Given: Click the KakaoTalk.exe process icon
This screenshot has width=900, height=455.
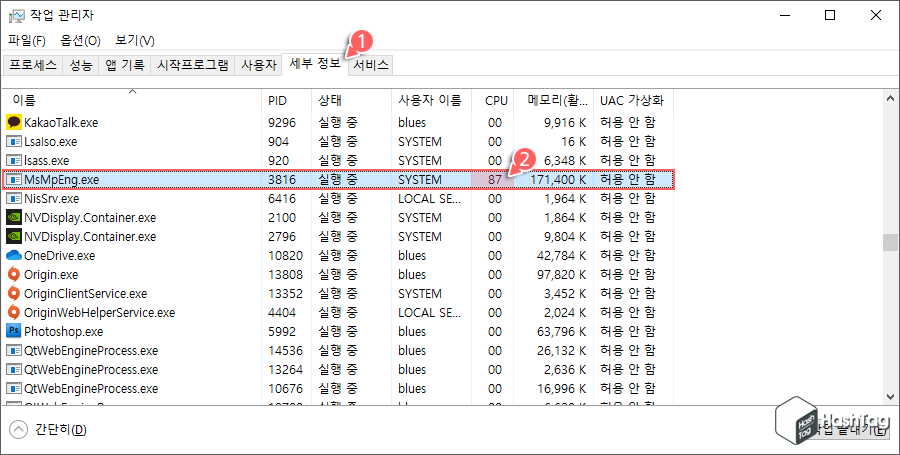Looking at the screenshot, I should (14, 122).
